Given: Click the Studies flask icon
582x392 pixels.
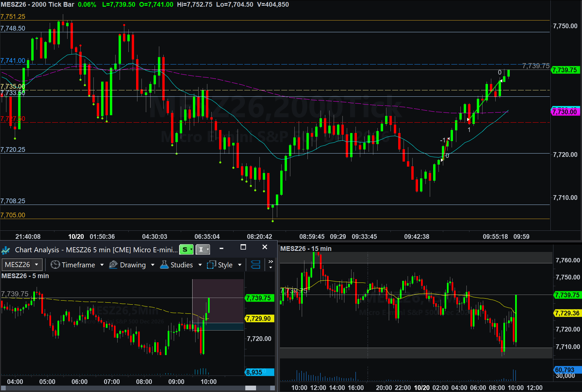Looking at the screenshot, I should pos(164,265).
